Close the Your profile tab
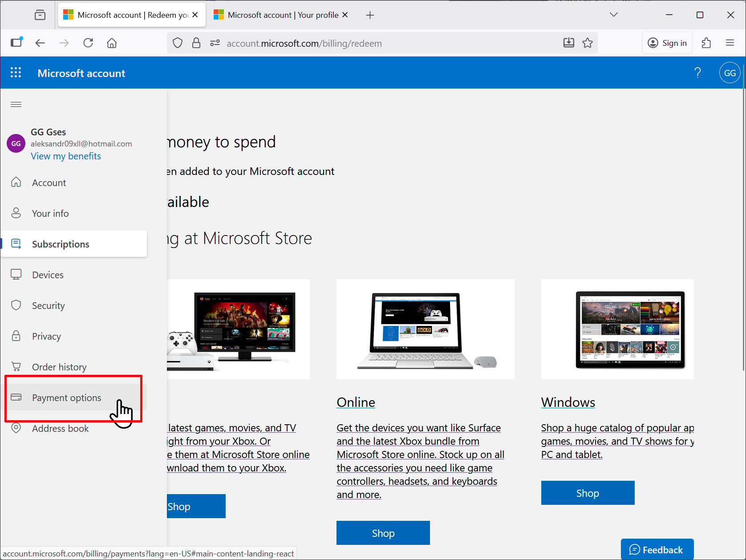This screenshot has height=560, width=746. click(345, 15)
